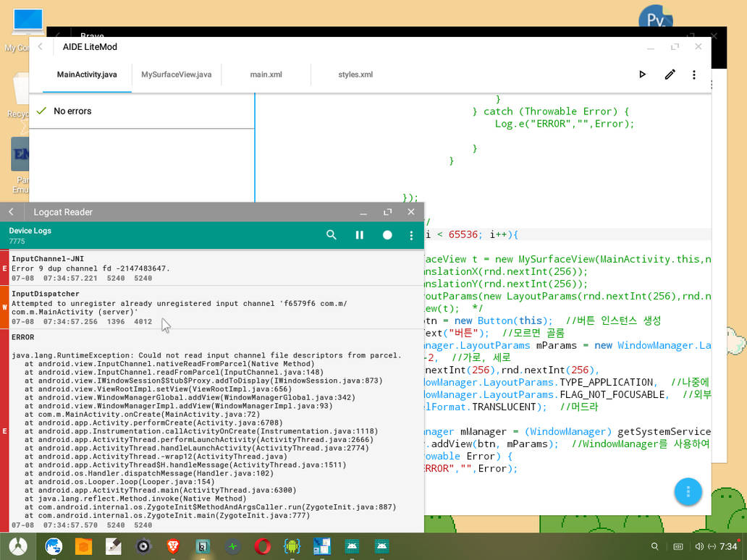Go back in Logcat Reader
747x560 pixels.
pos(12,212)
